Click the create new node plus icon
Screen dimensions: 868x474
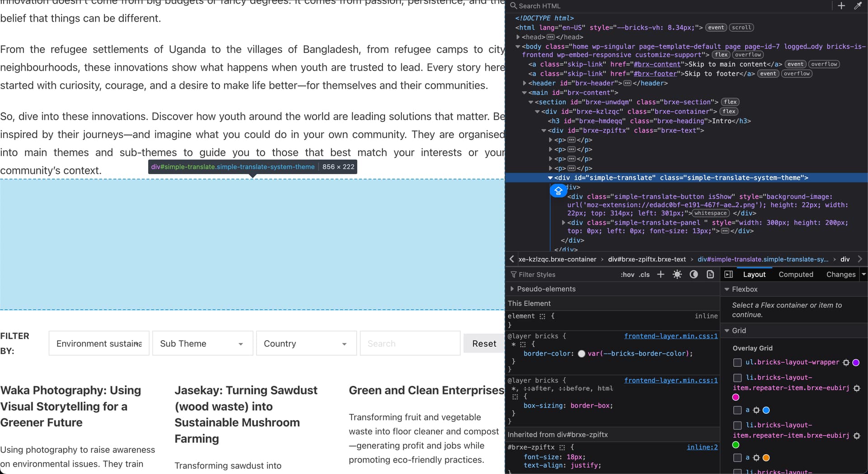point(841,6)
